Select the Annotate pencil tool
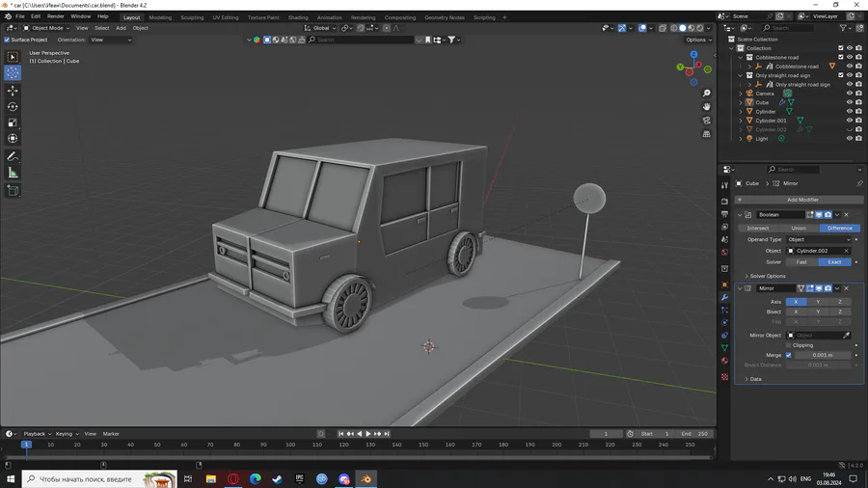 (x=13, y=156)
